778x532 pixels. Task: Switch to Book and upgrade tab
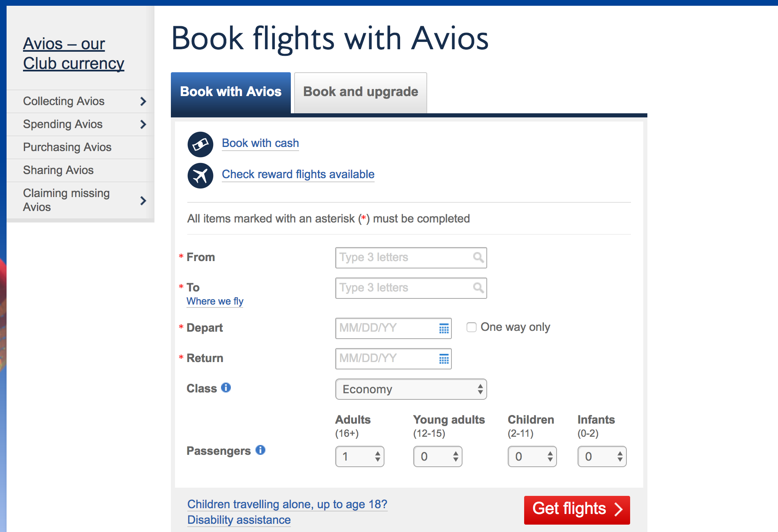pyautogui.click(x=361, y=92)
